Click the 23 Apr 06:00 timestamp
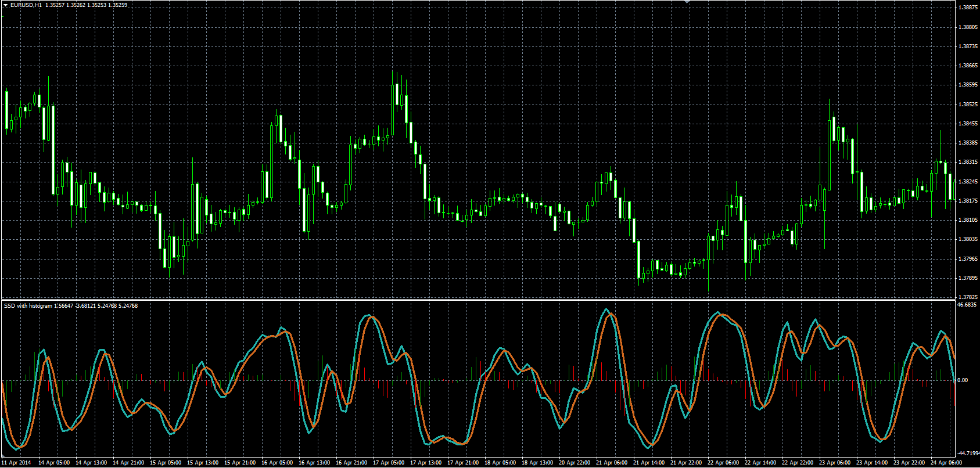 click(835, 463)
